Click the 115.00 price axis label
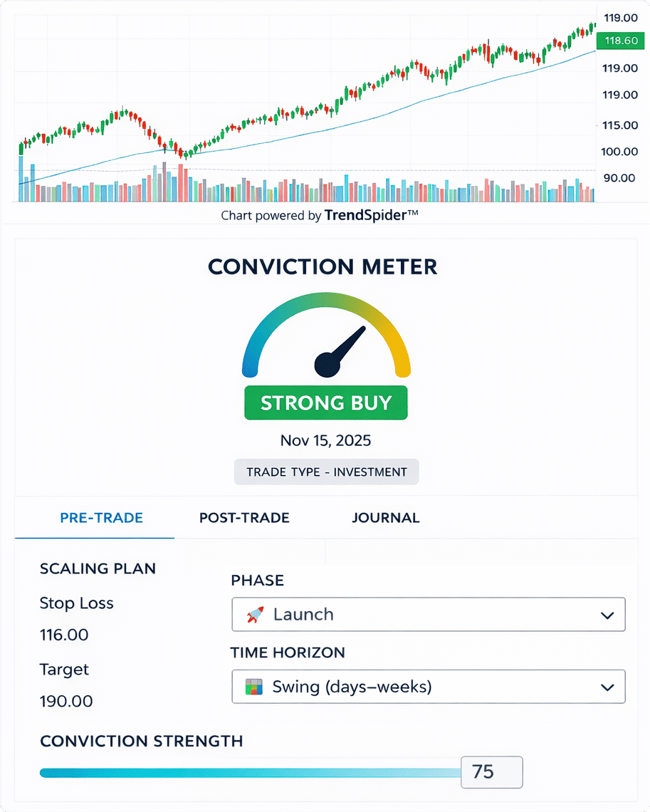650x812 pixels. pos(620,125)
